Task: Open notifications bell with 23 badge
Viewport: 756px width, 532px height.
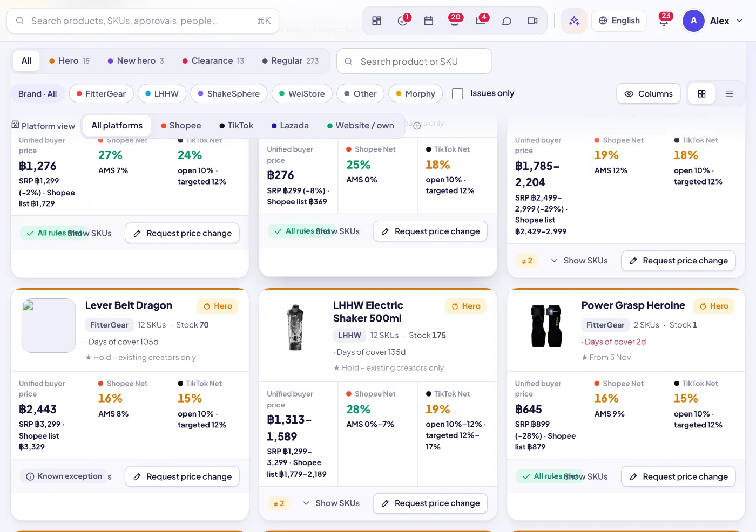Action: (x=664, y=21)
